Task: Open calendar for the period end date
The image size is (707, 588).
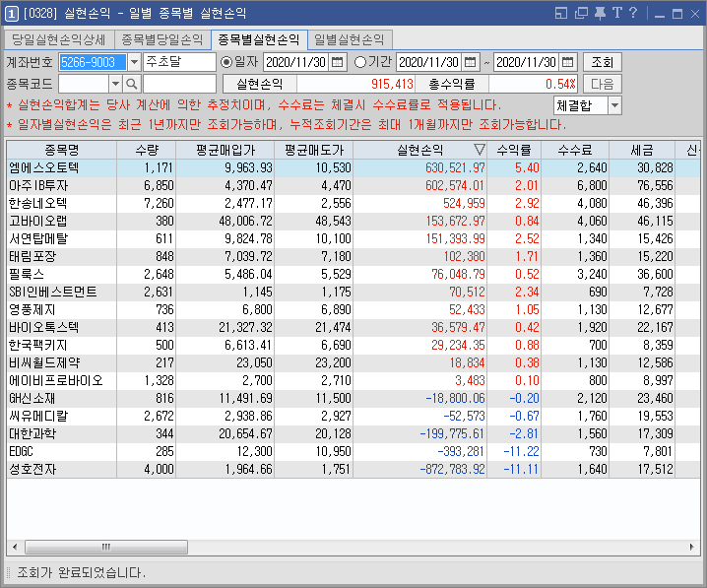Action: (x=568, y=62)
